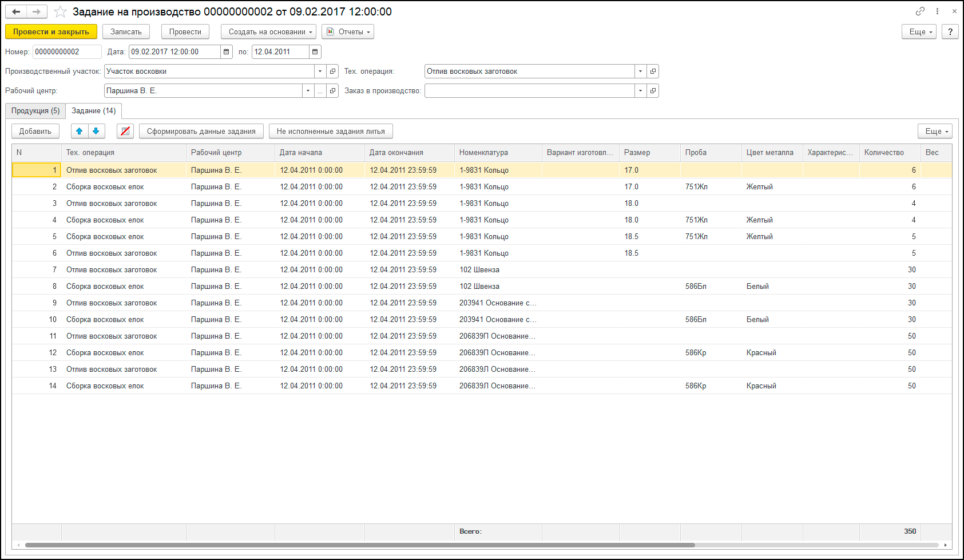Open calendar picker for 'по' date field
Image resolution: width=964 pixels, height=560 pixels.
pos(315,52)
